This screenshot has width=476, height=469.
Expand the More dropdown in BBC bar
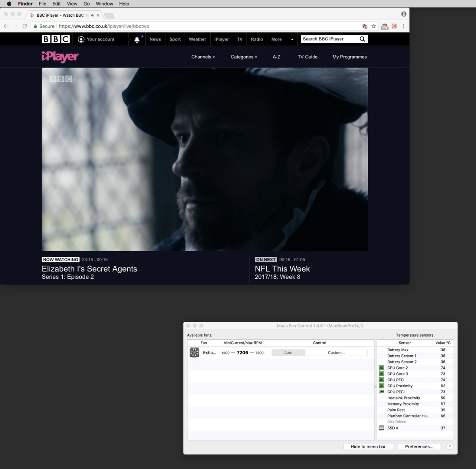point(276,39)
